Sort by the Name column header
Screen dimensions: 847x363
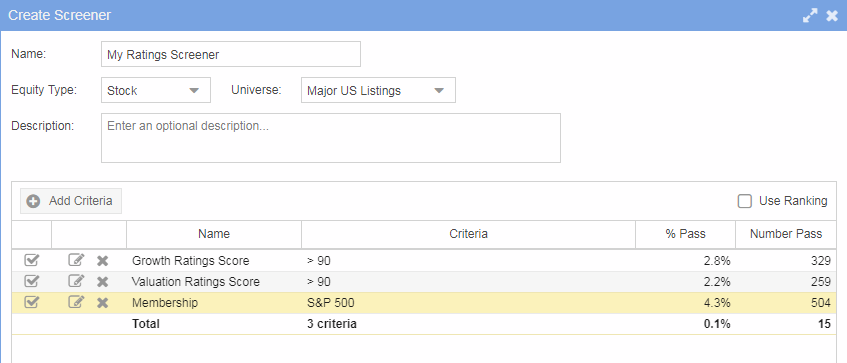[214, 234]
